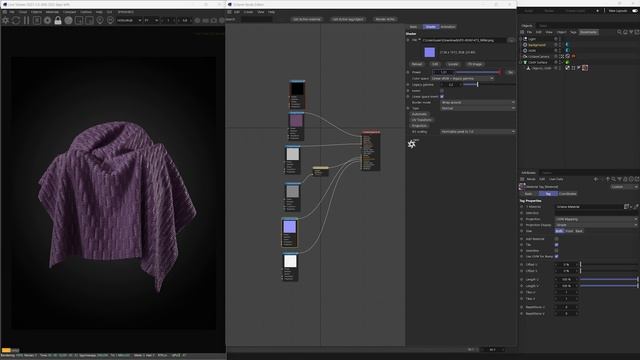Toggle Use UVW for Bump checkbox
This screenshot has width=640, height=360.
pyautogui.click(x=556, y=256)
